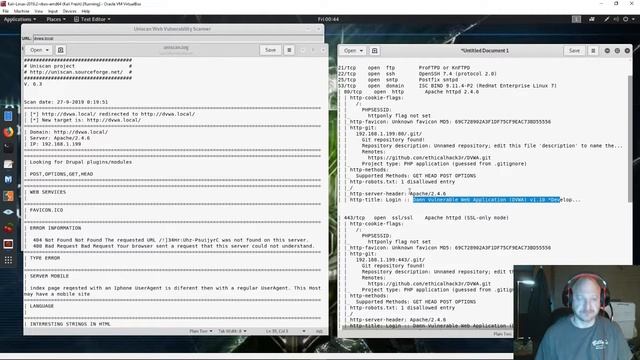Open Plain Text language selector in left editor

[x=201, y=331]
